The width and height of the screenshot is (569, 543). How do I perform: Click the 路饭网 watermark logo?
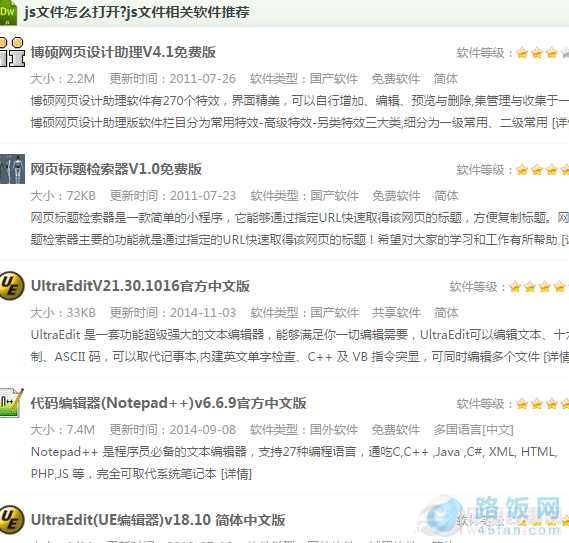coord(496,516)
